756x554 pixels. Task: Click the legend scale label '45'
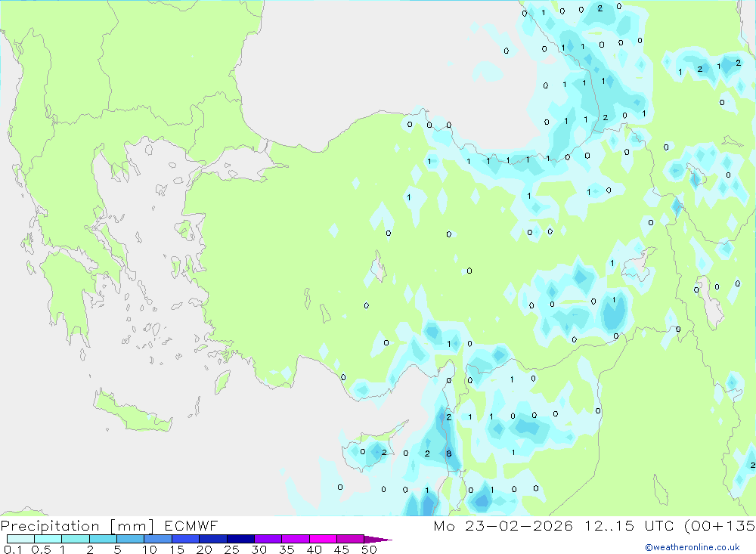click(x=342, y=549)
